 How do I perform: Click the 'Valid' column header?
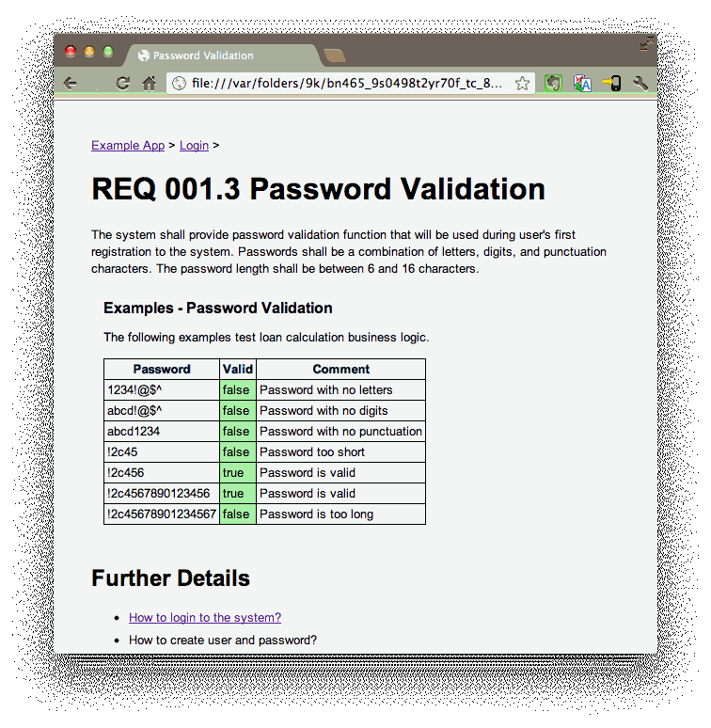click(x=237, y=370)
